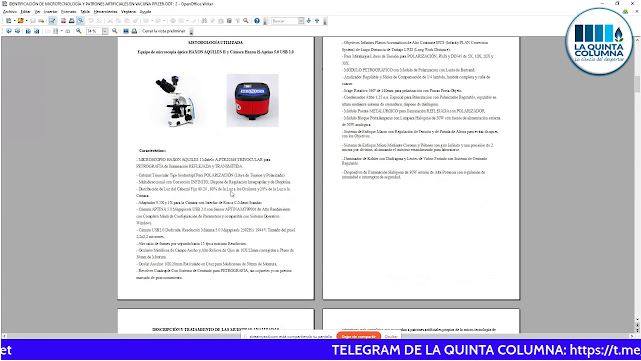Screen dimensions: 641x361
Task: Click the red camera image on the page
Action: pyautogui.click(x=253, y=100)
